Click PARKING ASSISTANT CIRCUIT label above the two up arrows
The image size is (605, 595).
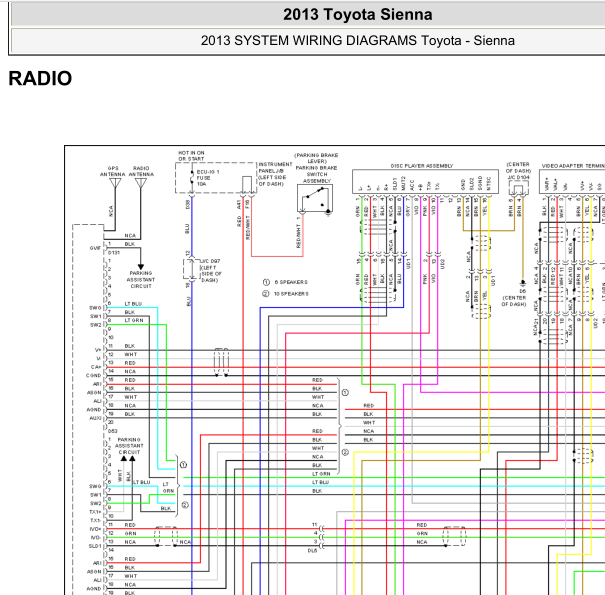click(x=129, y=446)
